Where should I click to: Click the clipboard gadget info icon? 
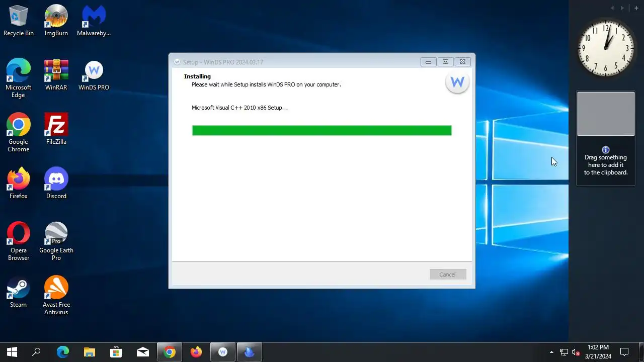(606, 150)
